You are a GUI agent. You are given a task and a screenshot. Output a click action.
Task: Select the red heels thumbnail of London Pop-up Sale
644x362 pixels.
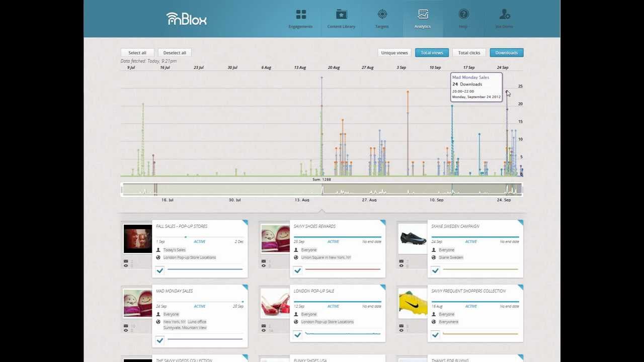click(275, 303)
